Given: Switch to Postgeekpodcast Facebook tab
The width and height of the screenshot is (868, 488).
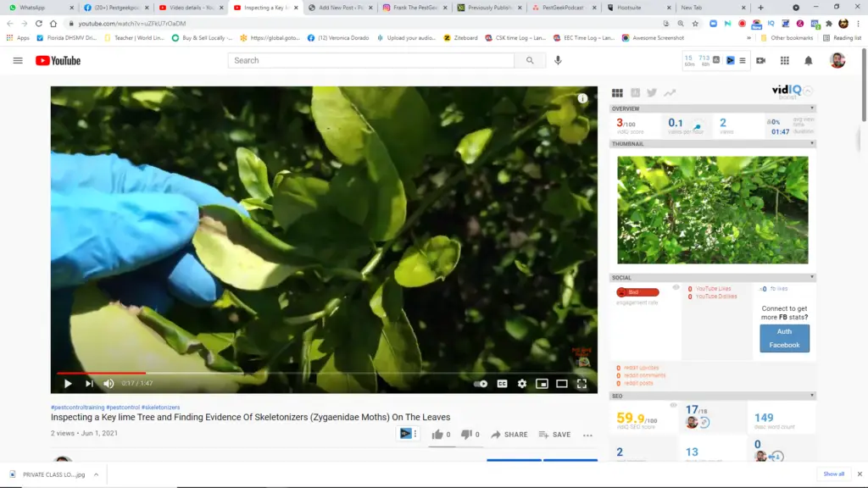Looking at the screenshot, I should (x=114, y=8).
